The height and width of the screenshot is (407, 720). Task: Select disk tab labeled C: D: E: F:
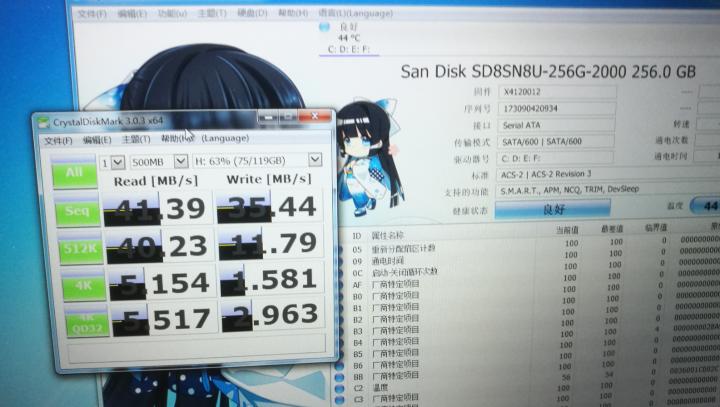pos(349,49)
